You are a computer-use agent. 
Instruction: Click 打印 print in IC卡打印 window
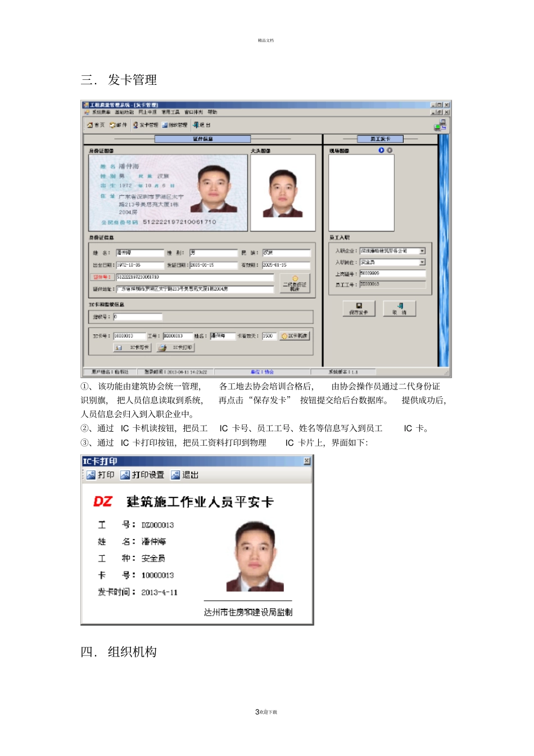tap(101, 475)
